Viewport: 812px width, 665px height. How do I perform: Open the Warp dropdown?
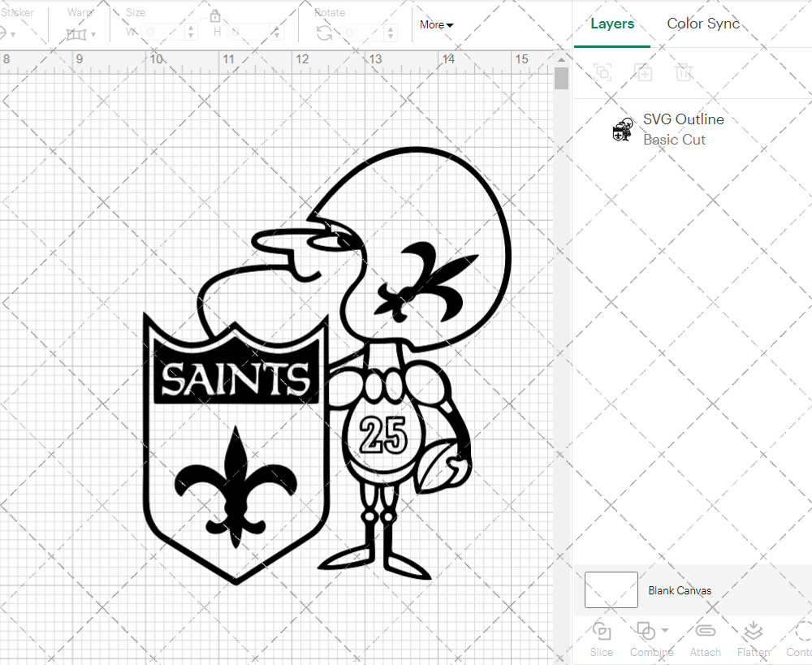tap(81, 33)
